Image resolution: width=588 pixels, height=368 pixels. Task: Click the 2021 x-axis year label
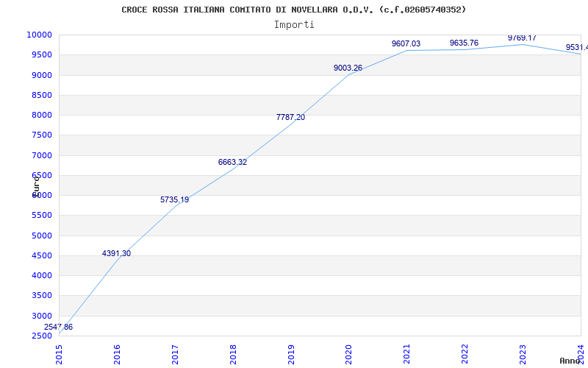click(x=407, y=355)
